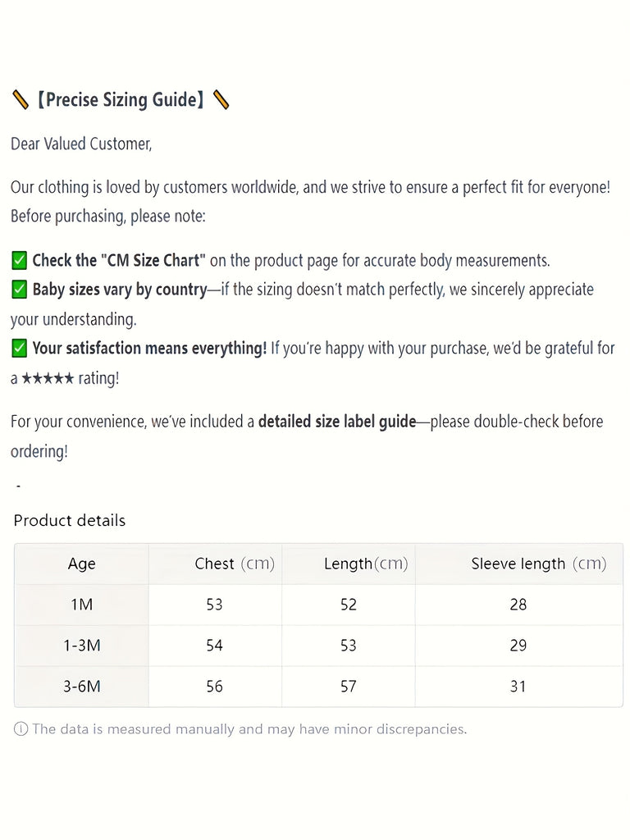This screenshot has height=840, width=630.
Task: Select the Sleeve length (cm) column header
Action: 538,564
